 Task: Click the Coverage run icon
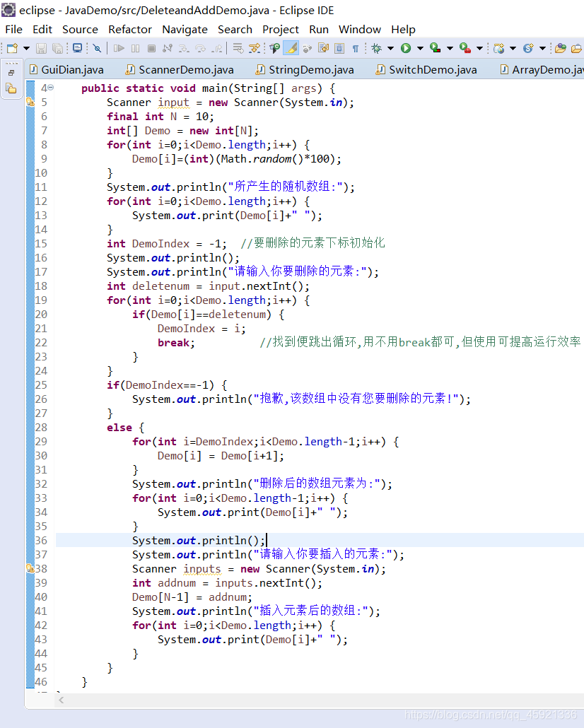pyautogui.click(x=436, y=48)
